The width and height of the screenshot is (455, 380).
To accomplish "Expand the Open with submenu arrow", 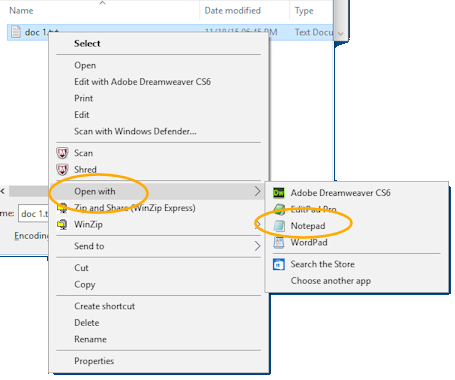I will tap(257, 191).
